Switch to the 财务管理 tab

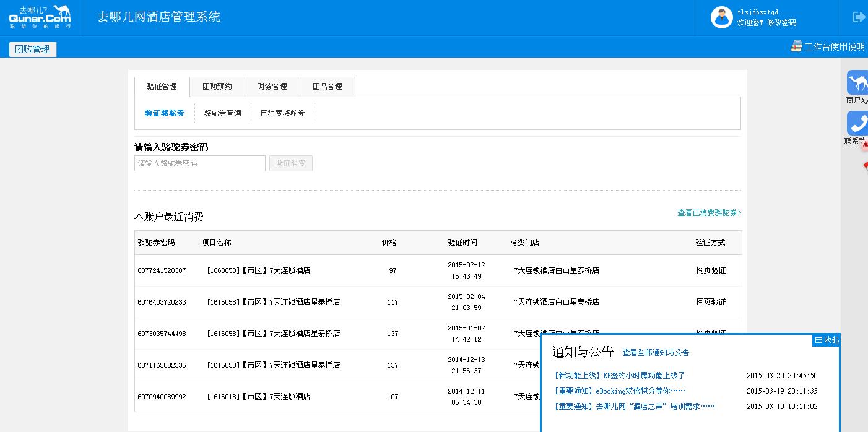tap(272, 87)
